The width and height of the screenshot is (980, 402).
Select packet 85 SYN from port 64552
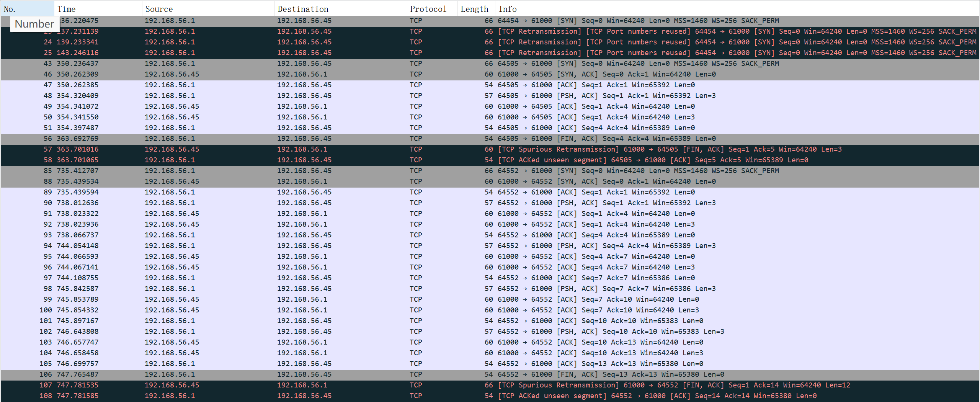pos(490,171)
